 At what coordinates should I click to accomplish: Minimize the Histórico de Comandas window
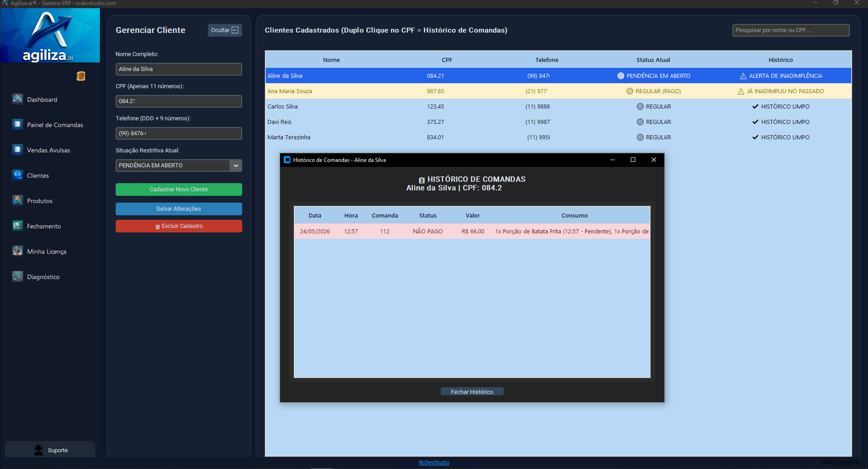[613, 160]
